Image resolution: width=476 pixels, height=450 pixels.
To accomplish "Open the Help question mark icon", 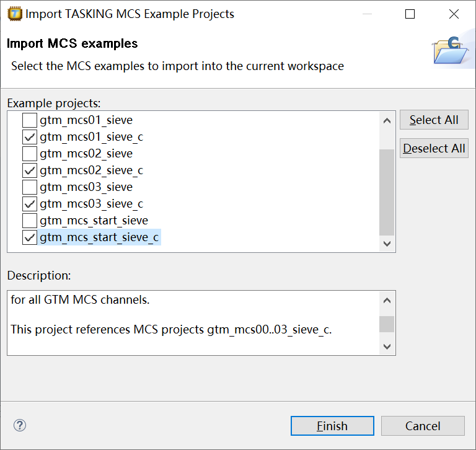I will 20,425.
